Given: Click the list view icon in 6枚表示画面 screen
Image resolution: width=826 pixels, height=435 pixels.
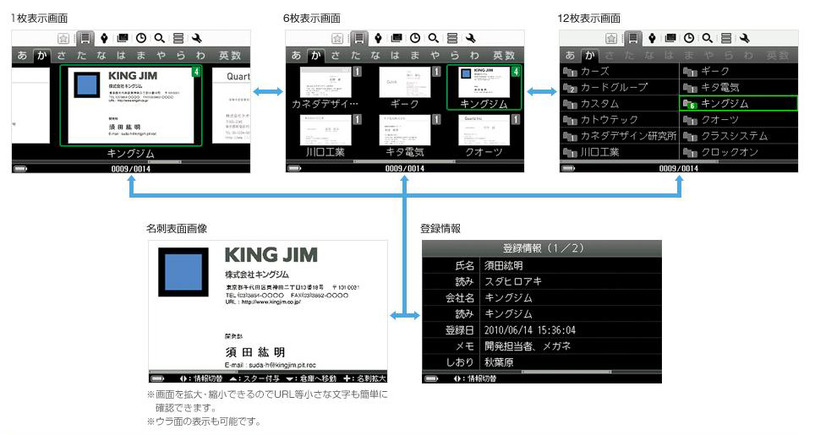Looking at the screenshot, I should 452,38.
